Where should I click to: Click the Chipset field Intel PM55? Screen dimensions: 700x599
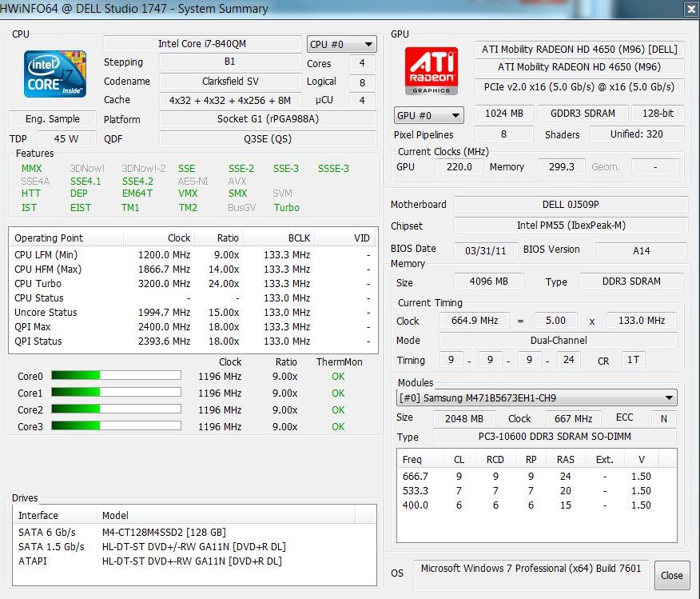click(571, 225)
